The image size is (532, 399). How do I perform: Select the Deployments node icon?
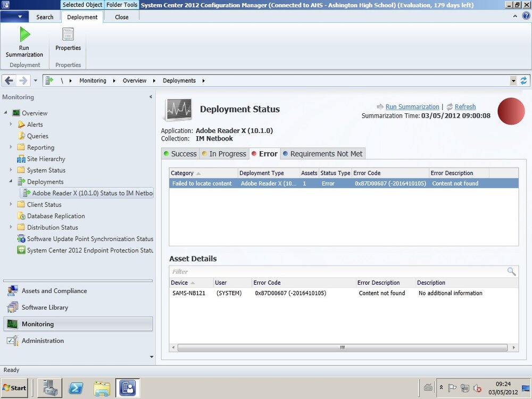21,181
